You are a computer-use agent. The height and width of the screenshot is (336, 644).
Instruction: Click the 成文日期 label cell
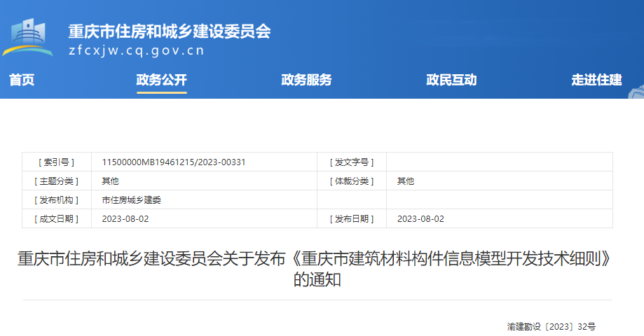click(x=57, y=218)
